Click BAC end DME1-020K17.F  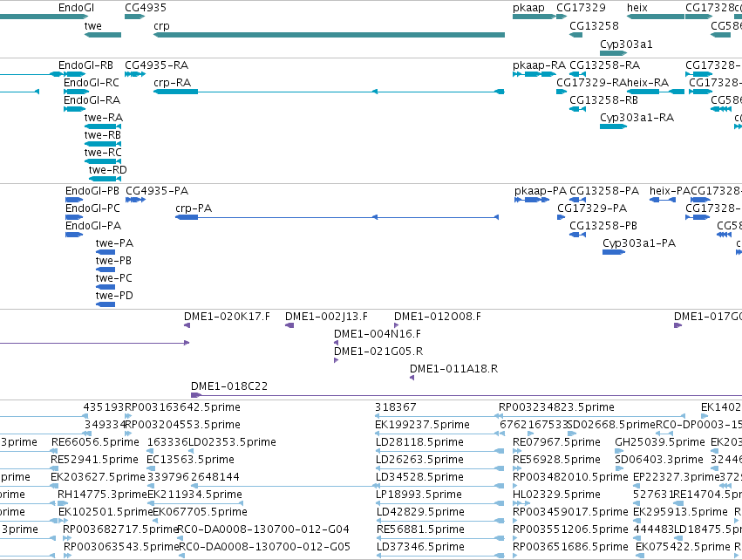pos(187,325)
